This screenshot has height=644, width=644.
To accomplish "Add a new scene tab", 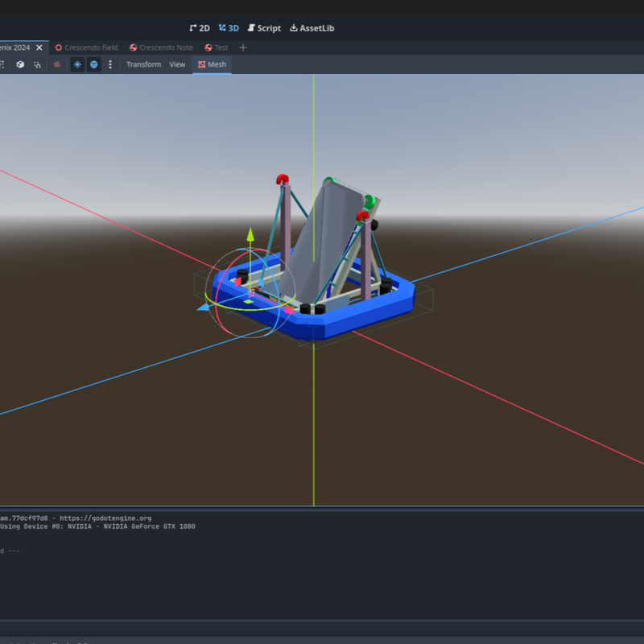I will tap(243, 47).
